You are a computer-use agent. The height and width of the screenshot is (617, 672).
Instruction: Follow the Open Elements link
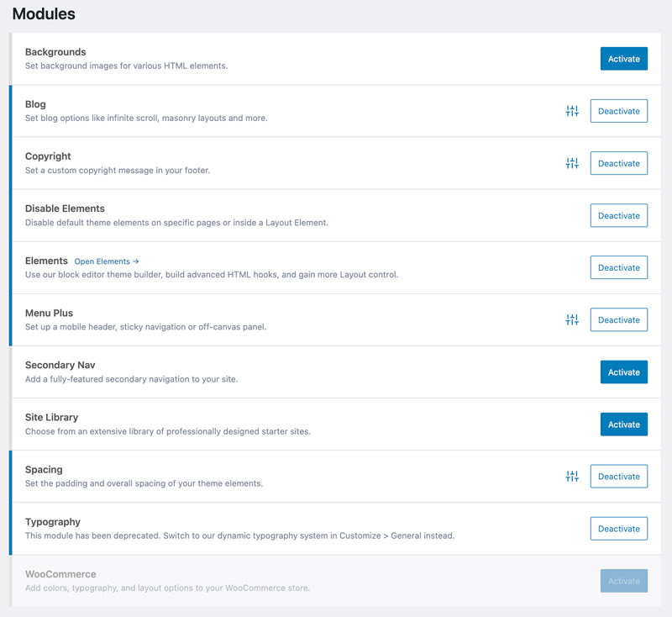pyautogui.click(x=107, y=261)
